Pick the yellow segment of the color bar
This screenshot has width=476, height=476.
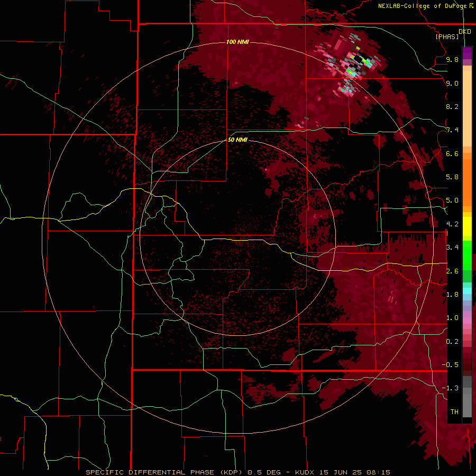[x=467, y=226]
